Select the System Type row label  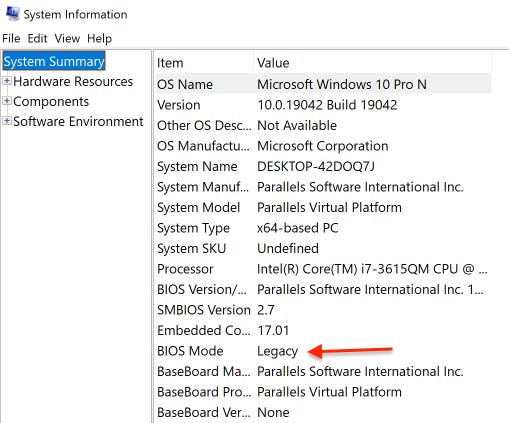click(x=194, y=228)
